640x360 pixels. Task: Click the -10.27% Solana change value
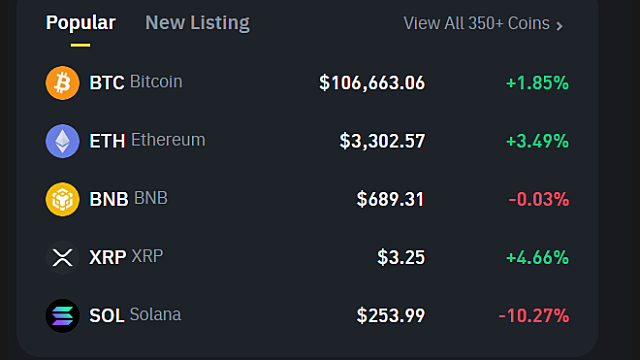533,316
